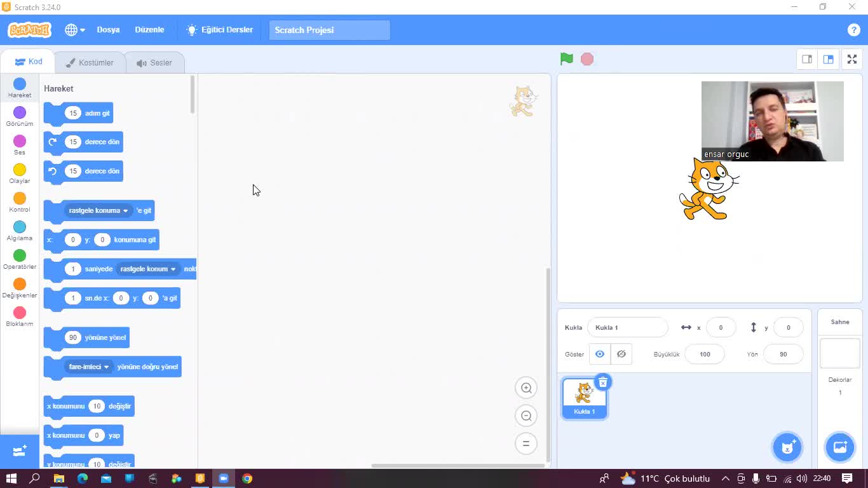Screen dimensions: 868x488
Task: Click y value in 'konumuna git' block
Action: point(102,240)
